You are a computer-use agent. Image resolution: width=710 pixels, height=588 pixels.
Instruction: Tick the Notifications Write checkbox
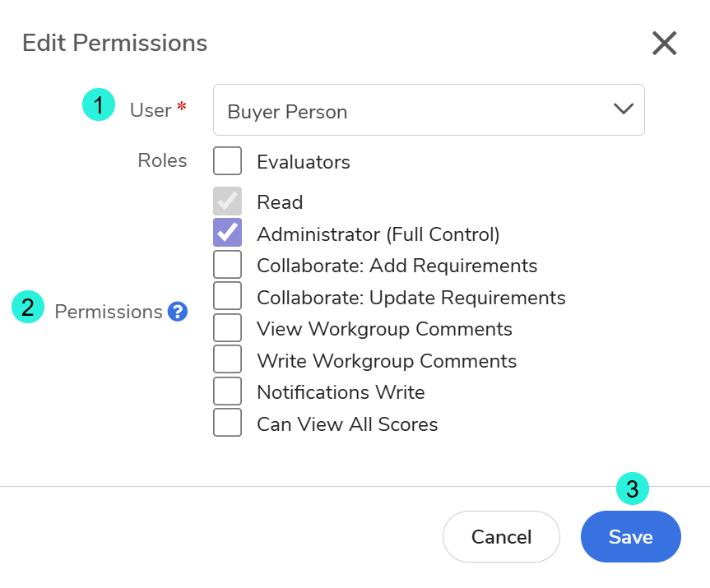(x=227, y=391)
